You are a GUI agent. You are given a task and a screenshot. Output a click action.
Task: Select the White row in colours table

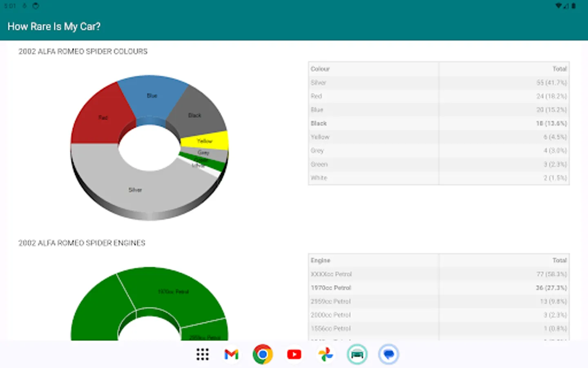pos(439,178)
